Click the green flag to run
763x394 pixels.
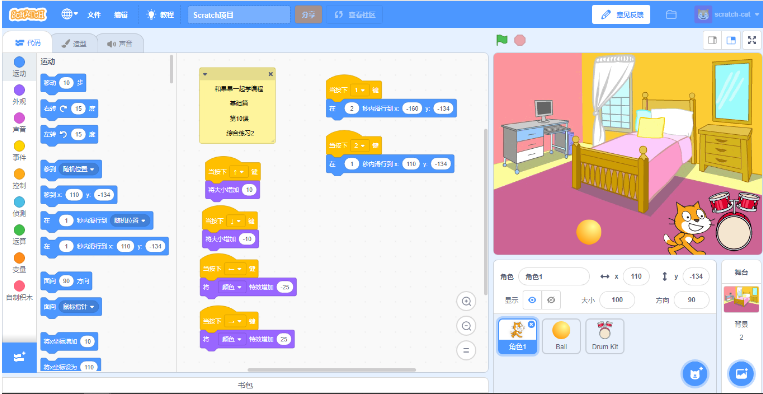click(x=502, y=40)
